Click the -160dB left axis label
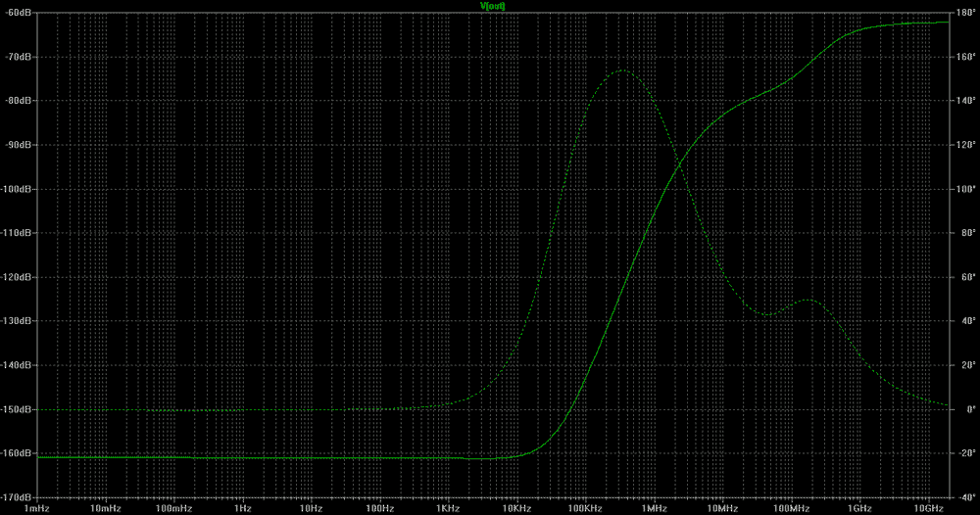The image size is (980, 515). click(x=15, y=453)
